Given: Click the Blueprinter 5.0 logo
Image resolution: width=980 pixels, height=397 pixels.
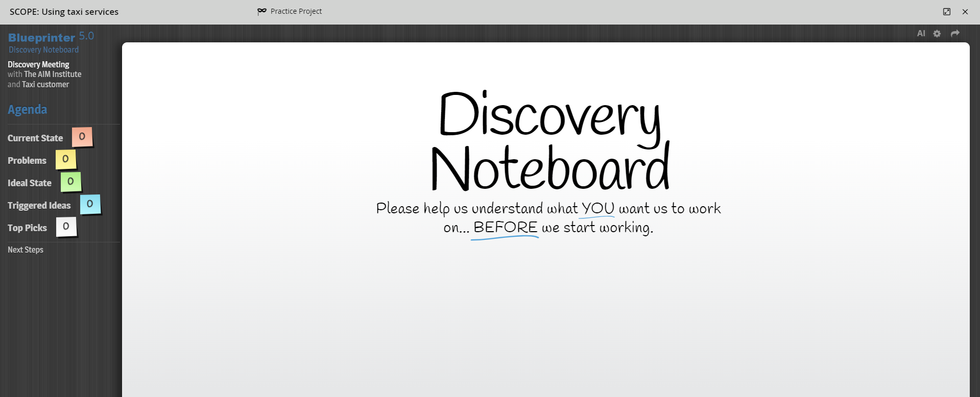Looking at the screenshot, I should [x=51, y=37].
